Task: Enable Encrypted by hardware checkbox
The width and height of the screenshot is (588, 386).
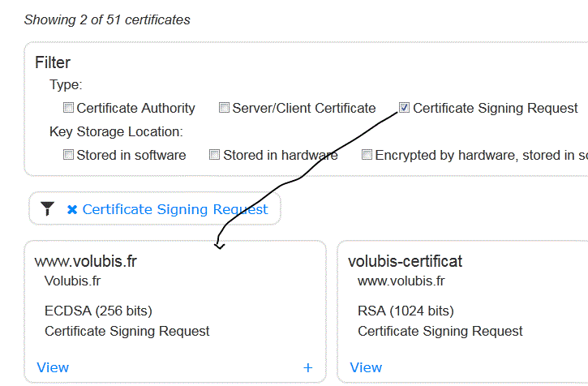Action: 367,155
